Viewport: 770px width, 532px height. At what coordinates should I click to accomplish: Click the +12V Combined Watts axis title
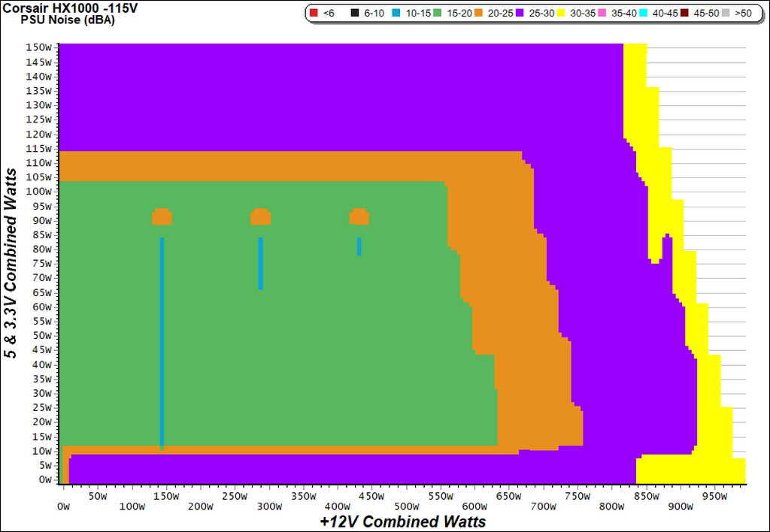click(403, 521)
